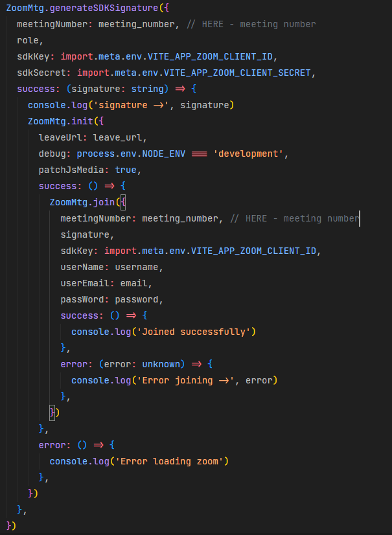Click the 'Error joining →' string
Image resolution: width=392 pixels, height=535 pixels.
click(x=185, y=380)
